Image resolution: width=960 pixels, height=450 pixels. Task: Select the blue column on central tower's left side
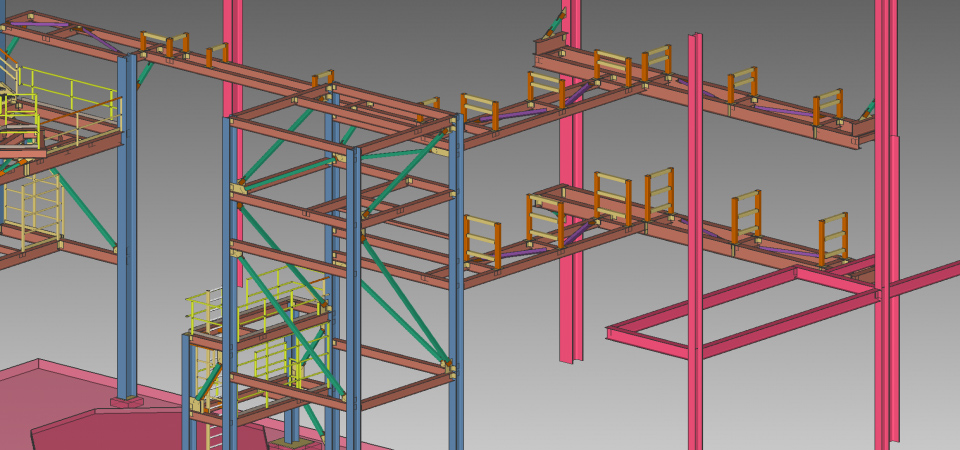[x=231, y=300]
